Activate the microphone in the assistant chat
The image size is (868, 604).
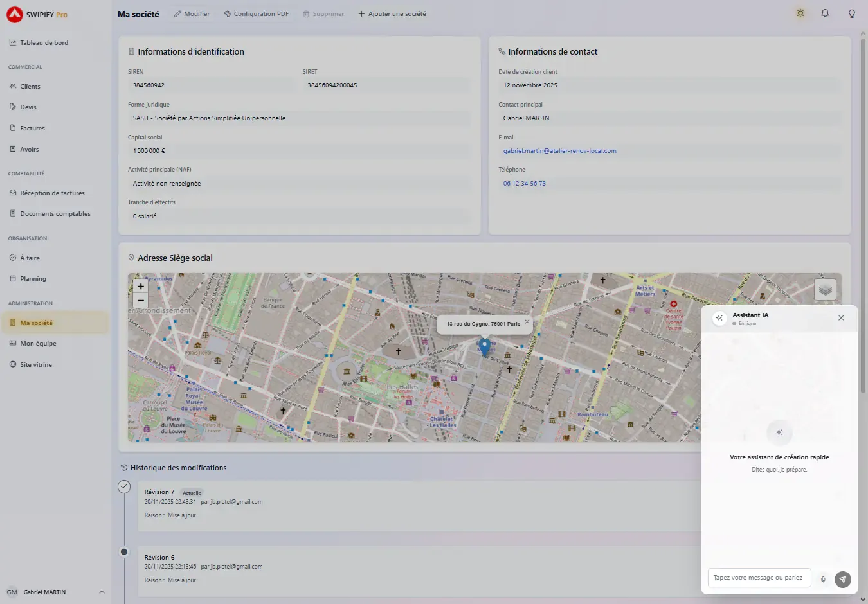pos(823,578)
